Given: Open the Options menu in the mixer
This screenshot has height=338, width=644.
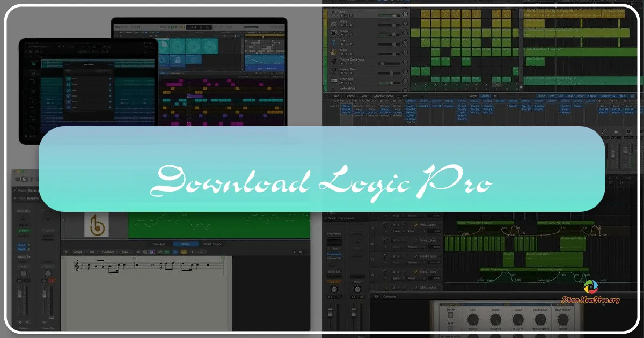Looking at the screenshot, I should 349,96.
